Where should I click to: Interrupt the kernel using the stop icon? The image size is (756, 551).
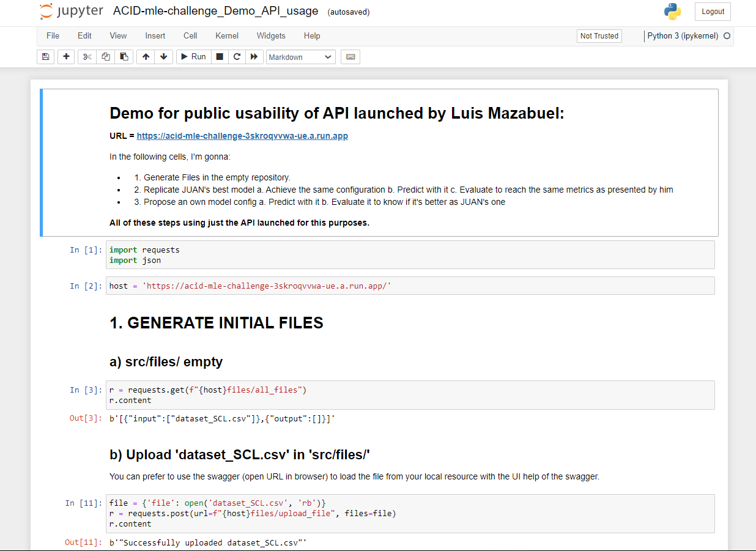(219, 56)
